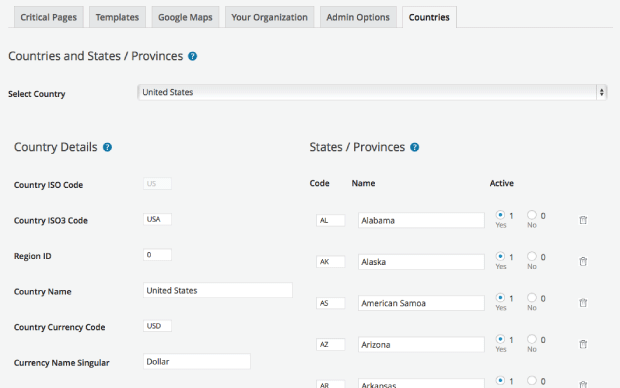
Task: Set Alabama active to No
Action: (532, 215)
